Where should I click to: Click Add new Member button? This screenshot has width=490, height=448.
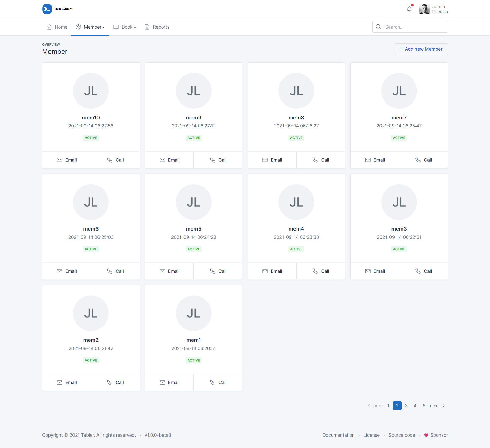tap(421, 49)
